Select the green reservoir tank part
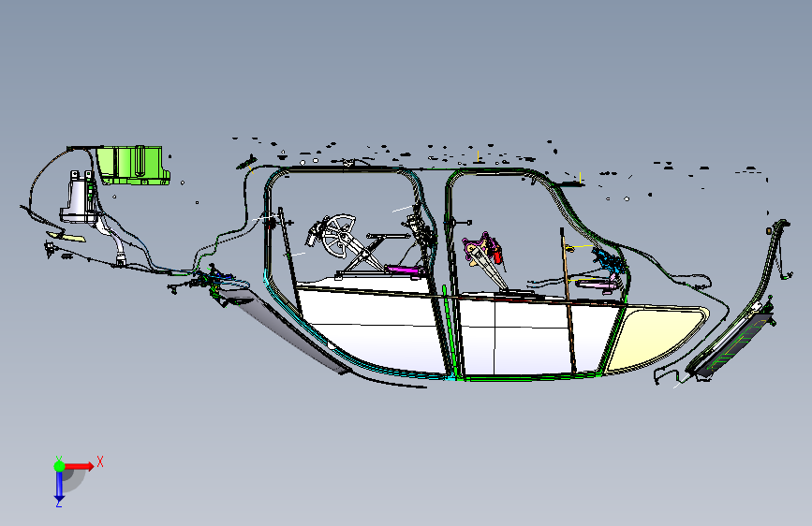Screen dimensions: 812x526 point(133,165)
